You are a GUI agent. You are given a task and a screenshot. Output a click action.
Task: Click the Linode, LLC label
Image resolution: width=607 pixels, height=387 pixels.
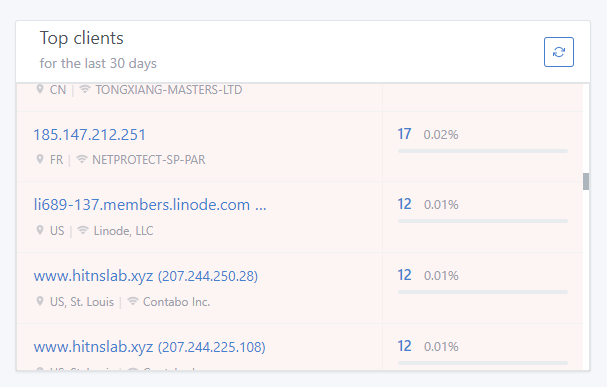(123, 231)
